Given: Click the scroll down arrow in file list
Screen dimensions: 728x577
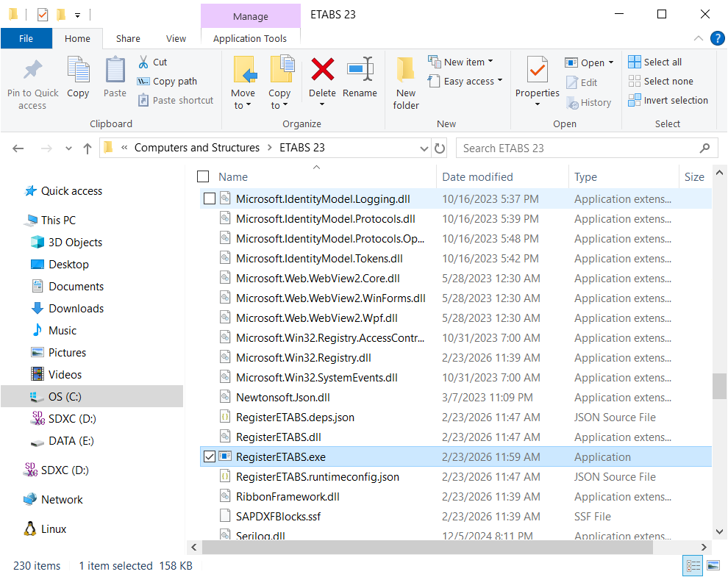Looking at the screenshot, I should click(x=719, y=532).
